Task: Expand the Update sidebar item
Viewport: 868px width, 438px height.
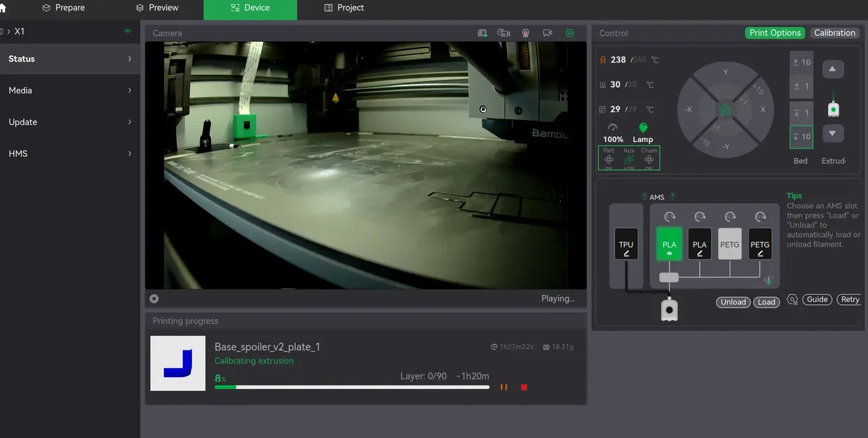Action: [69, 122]
